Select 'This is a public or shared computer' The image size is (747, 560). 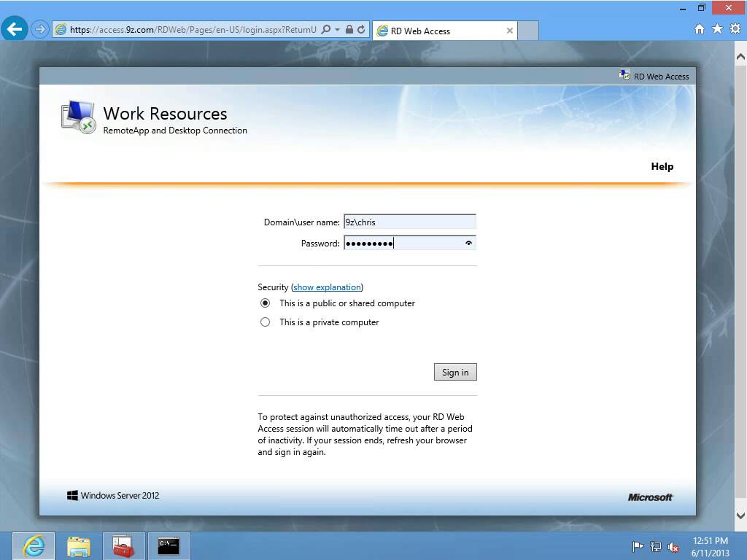(x=265, y=303)
